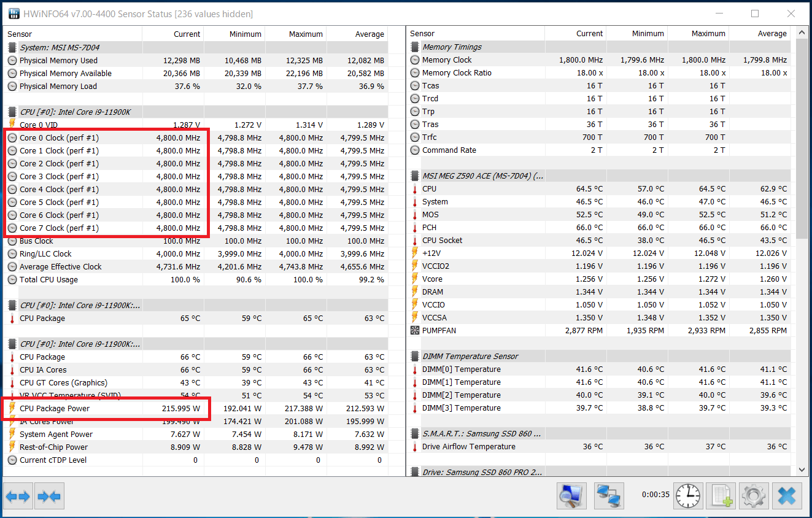Click the System MSI MS-7D04 chip icon
The height and width of the screenshot is (518, 812).
pos(12,47)
